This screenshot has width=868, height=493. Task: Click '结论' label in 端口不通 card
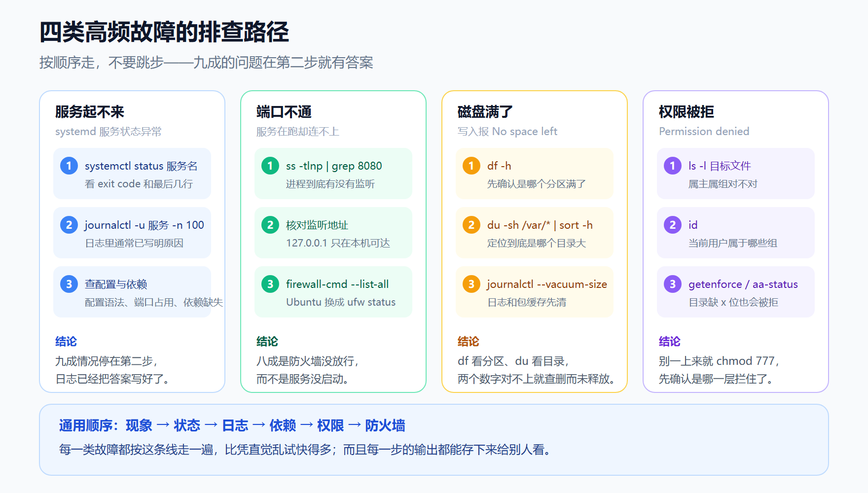pyautogui.click(x=267, y=341)
